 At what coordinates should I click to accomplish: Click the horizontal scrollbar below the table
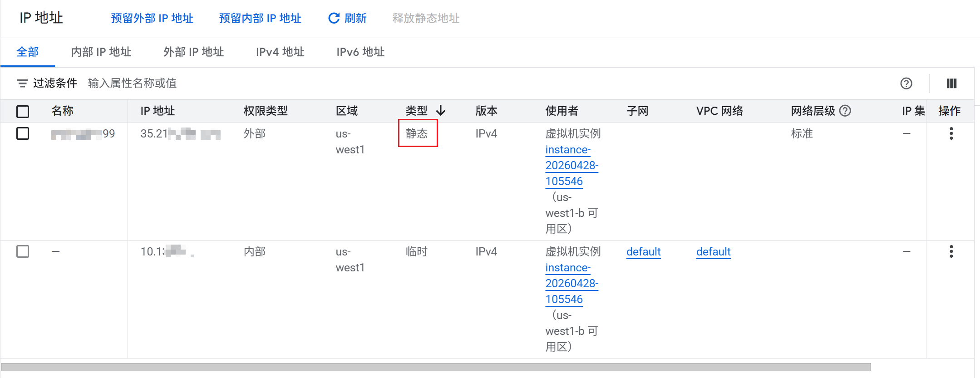436,367
